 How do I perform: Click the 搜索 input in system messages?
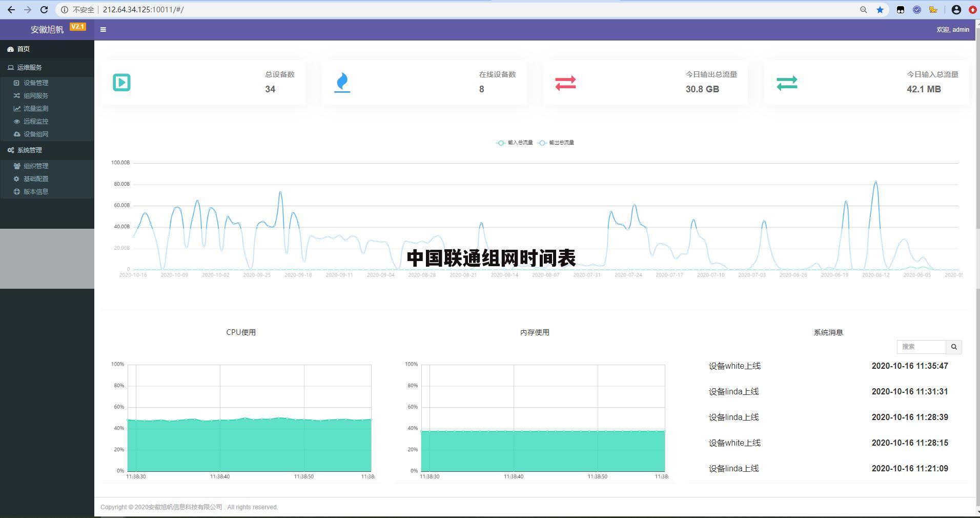coord(921,347)
